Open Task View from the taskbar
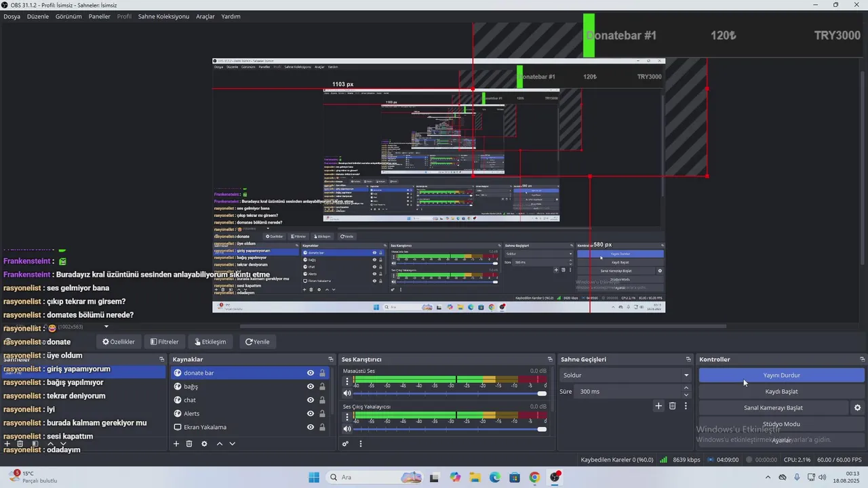 click(x=435, y=477)
